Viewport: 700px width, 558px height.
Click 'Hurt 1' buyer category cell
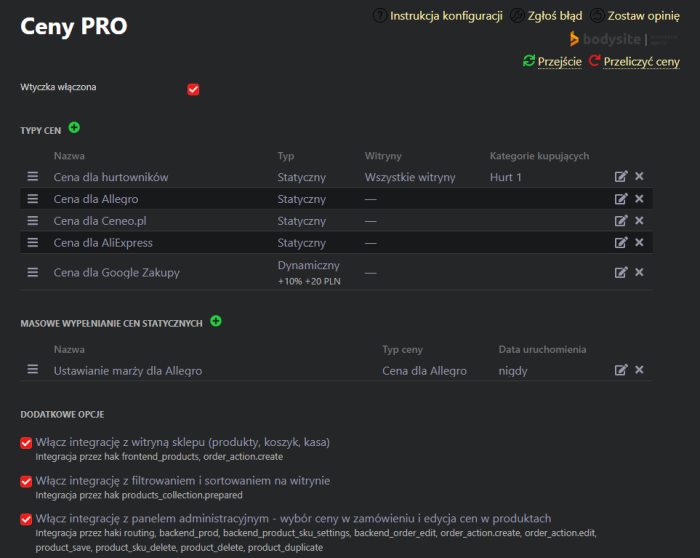[x=505, y=177]
